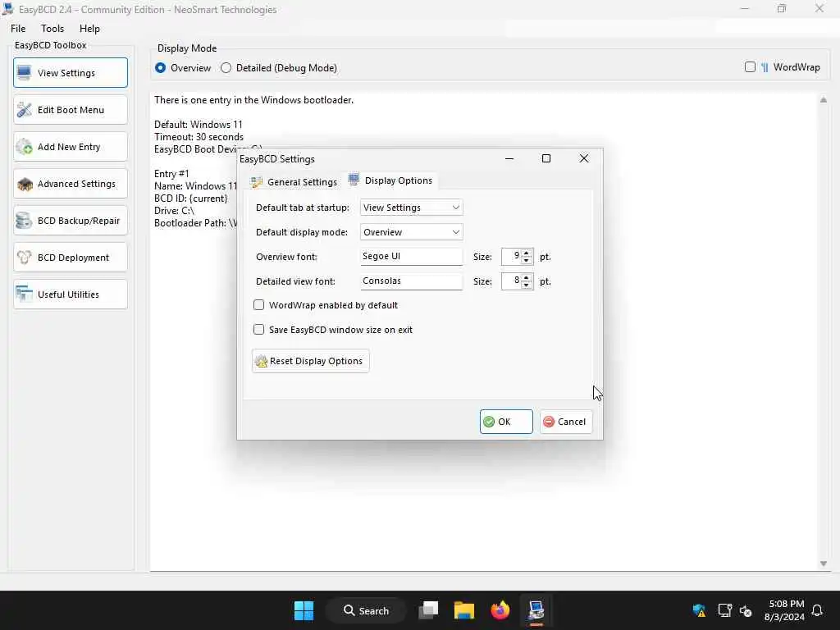This screenshot has width=840, height=630.
Task: Click the text 'Default: Windows 11'
Action: pos(199,125)
